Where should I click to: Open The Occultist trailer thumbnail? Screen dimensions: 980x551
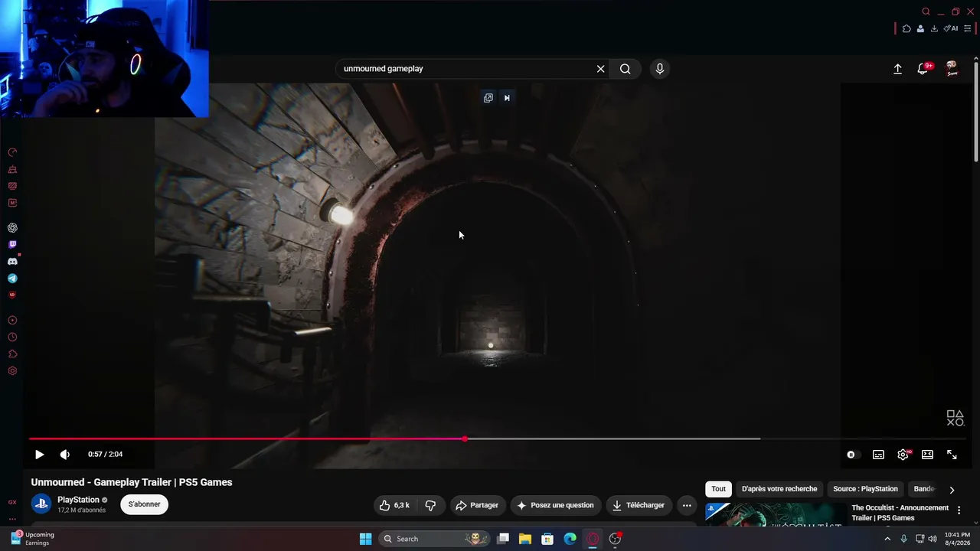775,514
